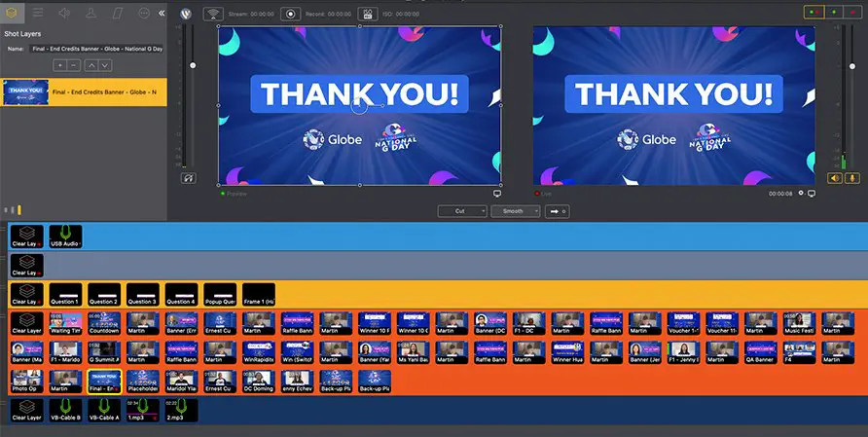This screenshot has width=868, height=437.
Task: Click the Stream broadcast icon
Action: [213, 15]
